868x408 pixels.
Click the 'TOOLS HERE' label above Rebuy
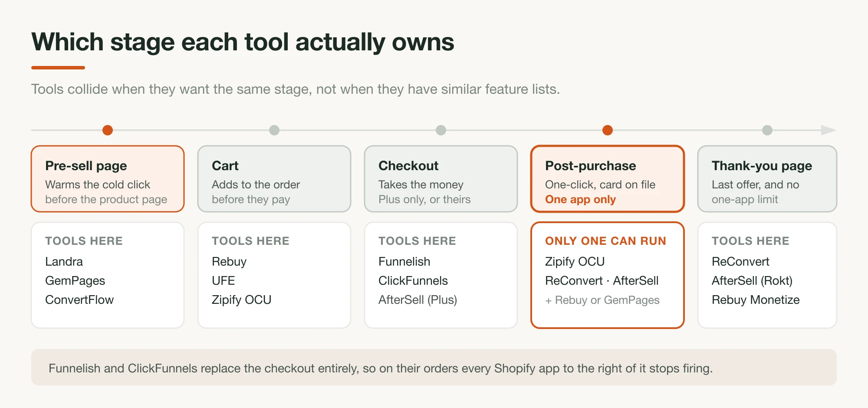(250, 241)
